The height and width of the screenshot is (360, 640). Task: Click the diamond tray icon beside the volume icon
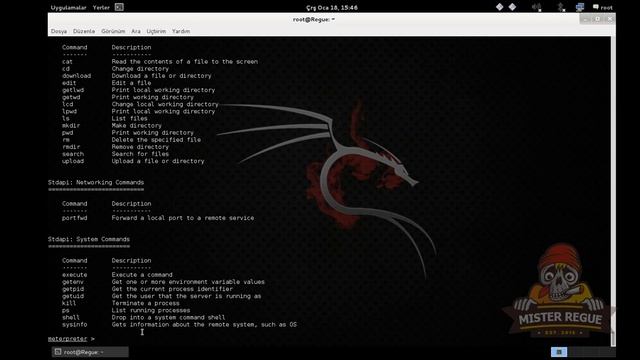[x=512, y=7]
